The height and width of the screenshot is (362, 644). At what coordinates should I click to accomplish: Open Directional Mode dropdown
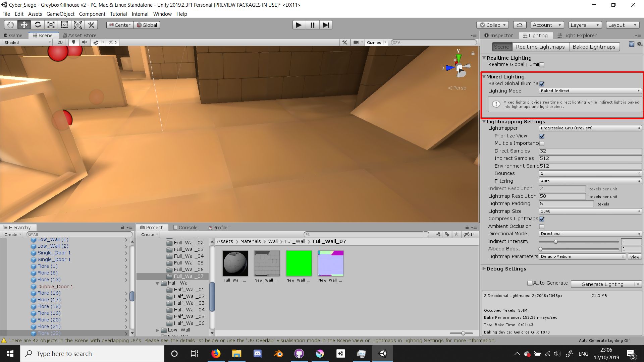click(590, 234)
